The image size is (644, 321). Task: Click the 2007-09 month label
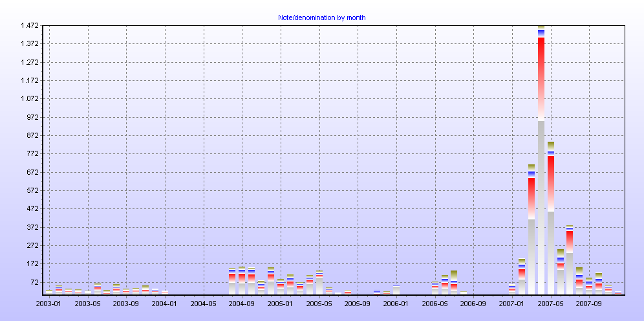point(590,304)
